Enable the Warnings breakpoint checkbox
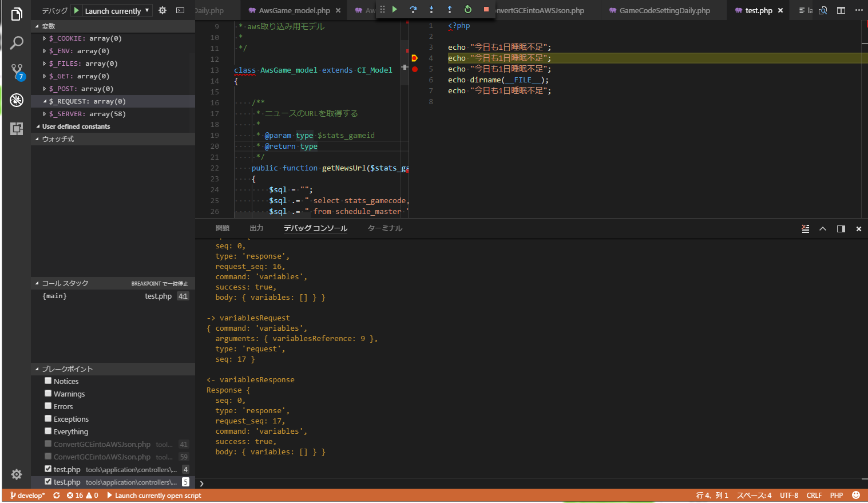 (x=48, y=393)
